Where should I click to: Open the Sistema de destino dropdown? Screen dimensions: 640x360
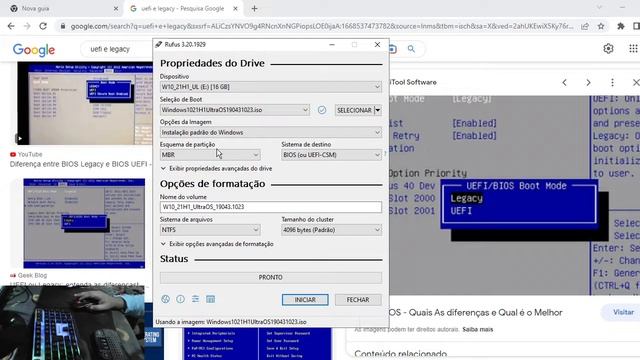(331, 155)
